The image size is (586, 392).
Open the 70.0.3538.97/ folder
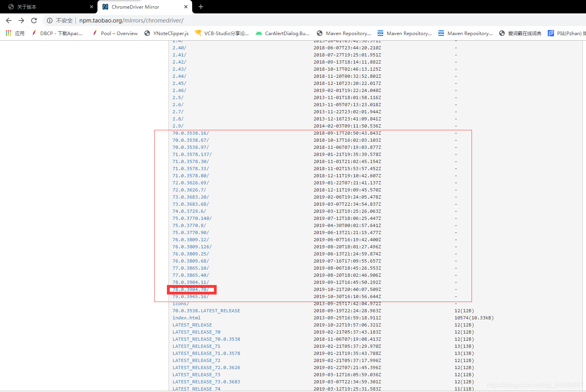191,147
